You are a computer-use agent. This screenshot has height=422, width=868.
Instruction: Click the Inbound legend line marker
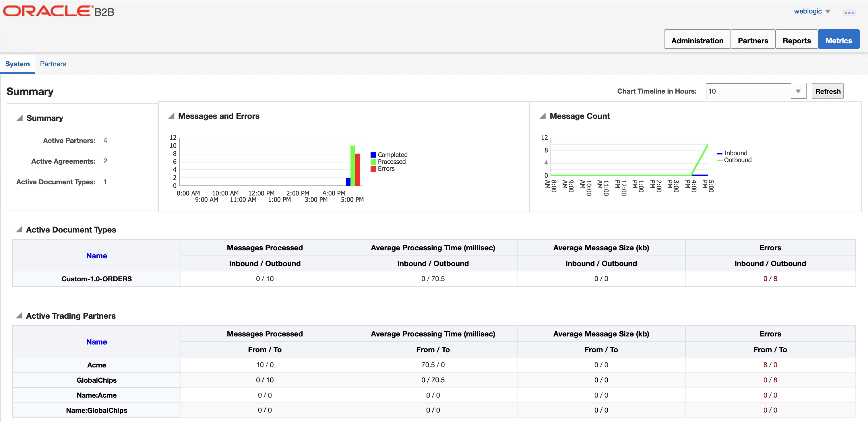(x=719, y=153)
